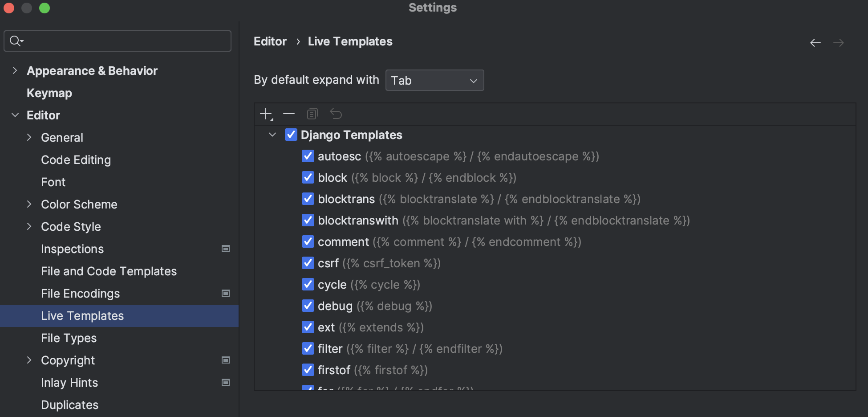Expand the General subsection
868x417 pixels.
coord(29,137)
